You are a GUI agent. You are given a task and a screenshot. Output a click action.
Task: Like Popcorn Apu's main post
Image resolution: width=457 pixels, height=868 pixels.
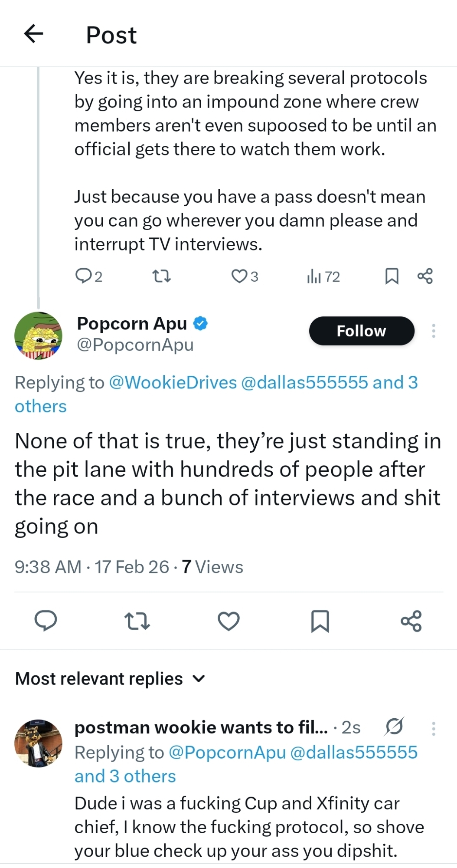[x=228, y=621]
